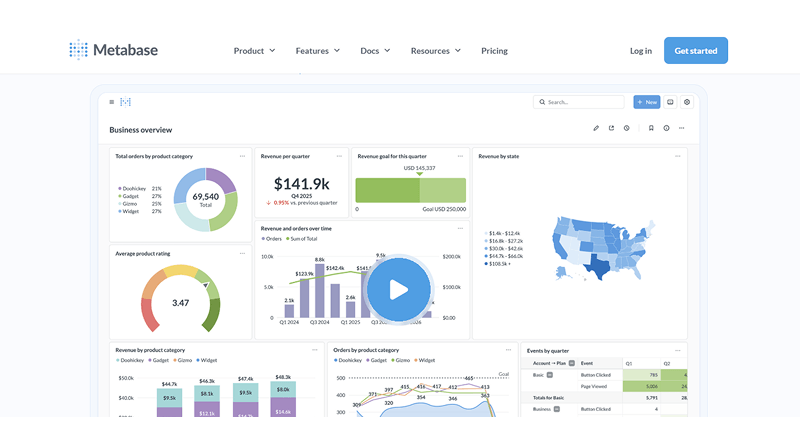Open the hamburger sidebar menu in dashboard
The height and width of the screenshot is (445, 800).
pyautogui.click(x=111, y=102)
